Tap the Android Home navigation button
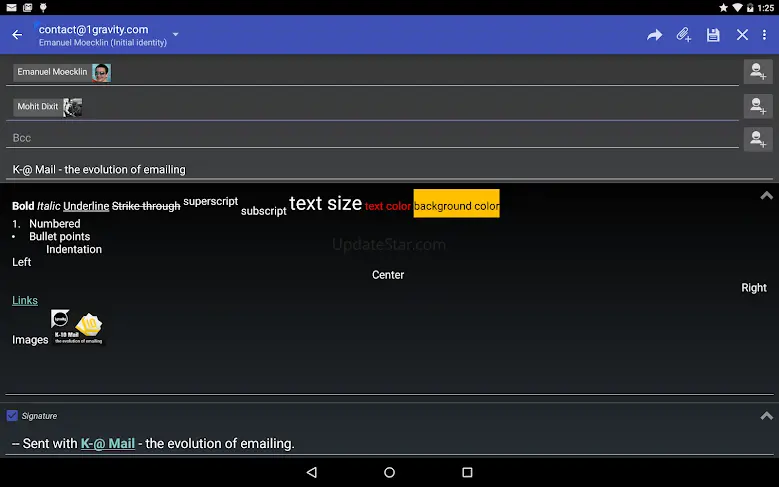779x487 pixels. pos(390,472)
